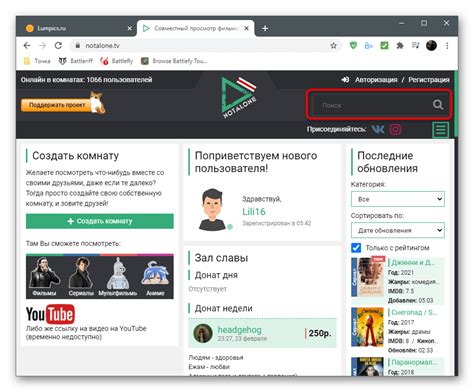Open the Battlefy bookmark
This screenshot has height=392, width=474.
click(x=117, y=61)
